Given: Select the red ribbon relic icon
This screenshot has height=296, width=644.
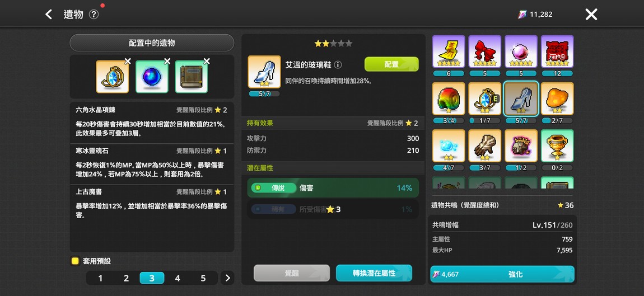Looking at the screenshot, I should (x=484, y=51).
